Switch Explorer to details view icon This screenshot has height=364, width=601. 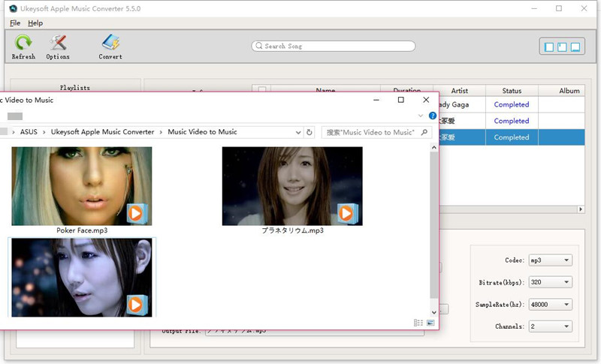coord(418,323)
